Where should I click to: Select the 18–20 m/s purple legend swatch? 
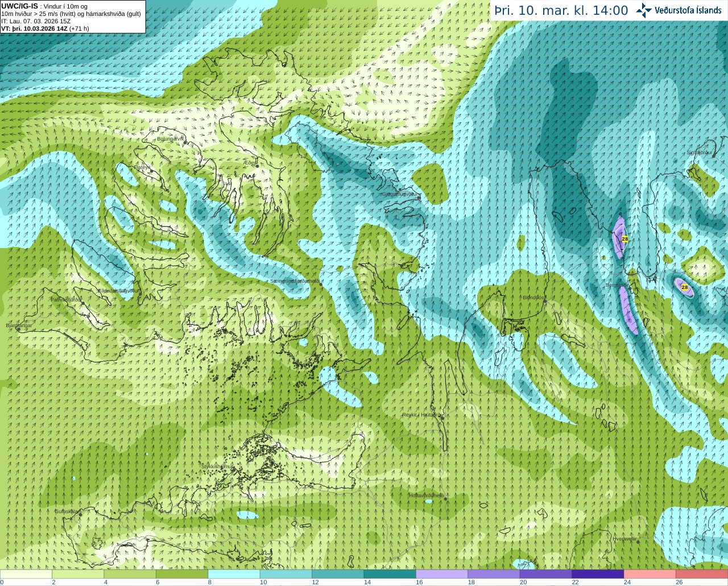(x=494, y=574)
